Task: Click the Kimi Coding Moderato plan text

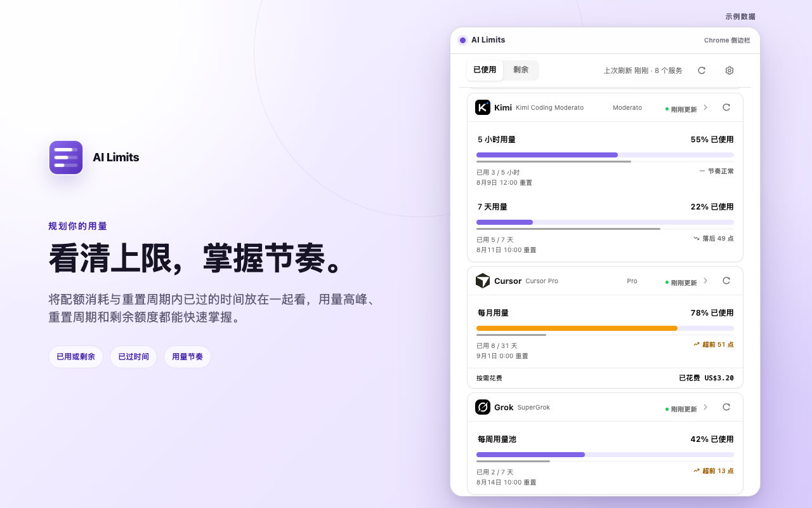Action: click(549, 108)
